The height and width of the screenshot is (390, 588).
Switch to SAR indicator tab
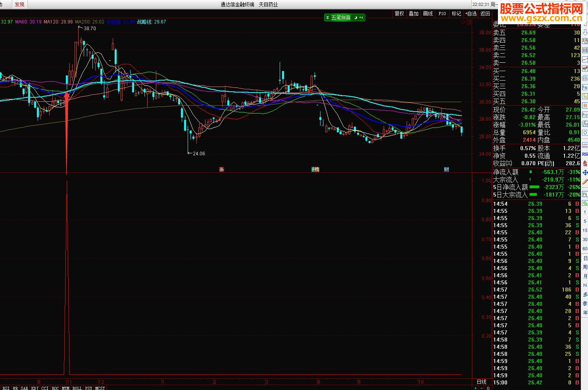(x=25, y=388)
